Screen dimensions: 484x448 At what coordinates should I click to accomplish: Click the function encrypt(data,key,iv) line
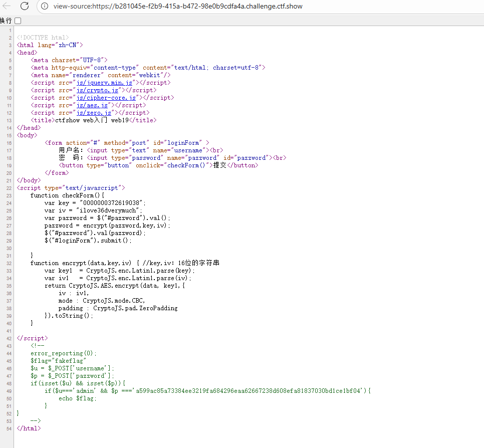click(125, 263)
